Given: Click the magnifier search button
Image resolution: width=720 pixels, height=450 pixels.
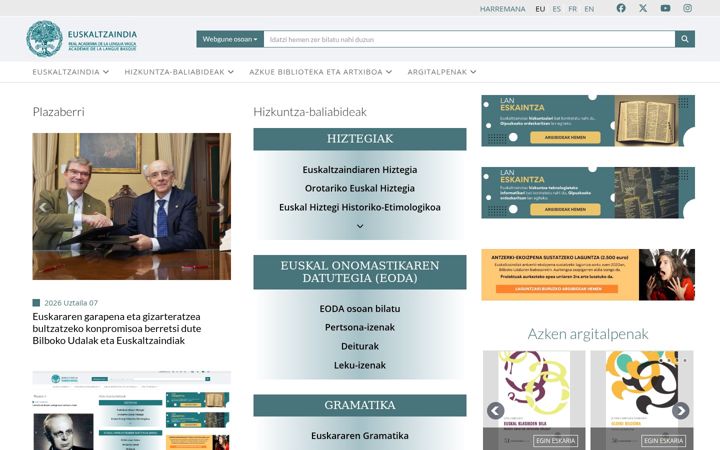Looking at the screenshot, I should (685, 39).
